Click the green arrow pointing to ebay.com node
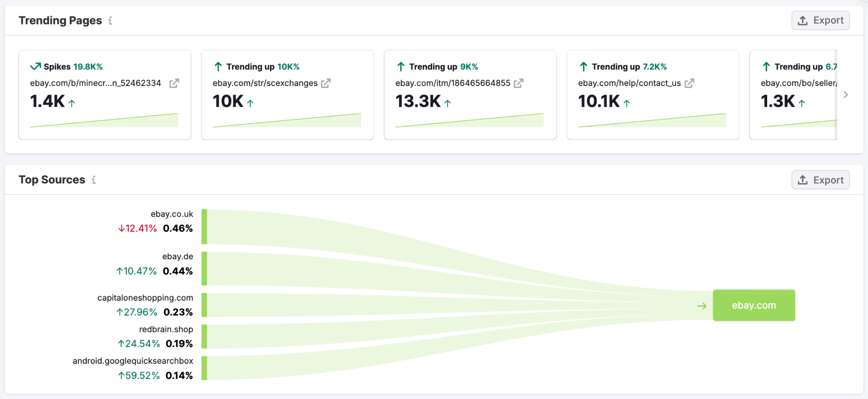 (701, 305)
